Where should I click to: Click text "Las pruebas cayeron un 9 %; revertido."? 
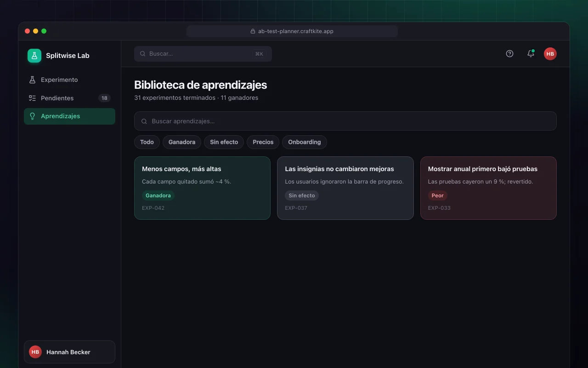[x=481, y=182]
